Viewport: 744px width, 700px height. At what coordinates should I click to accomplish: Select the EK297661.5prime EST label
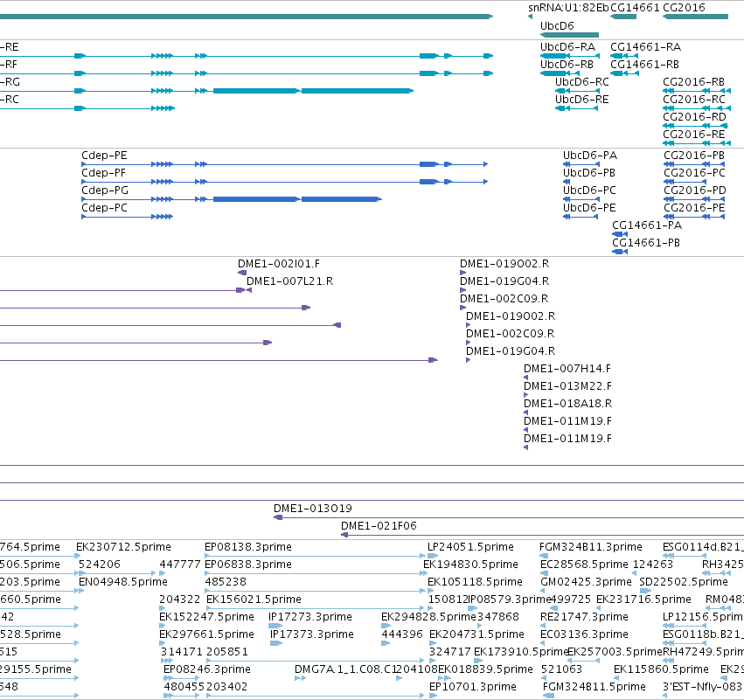tap(206, 634)
